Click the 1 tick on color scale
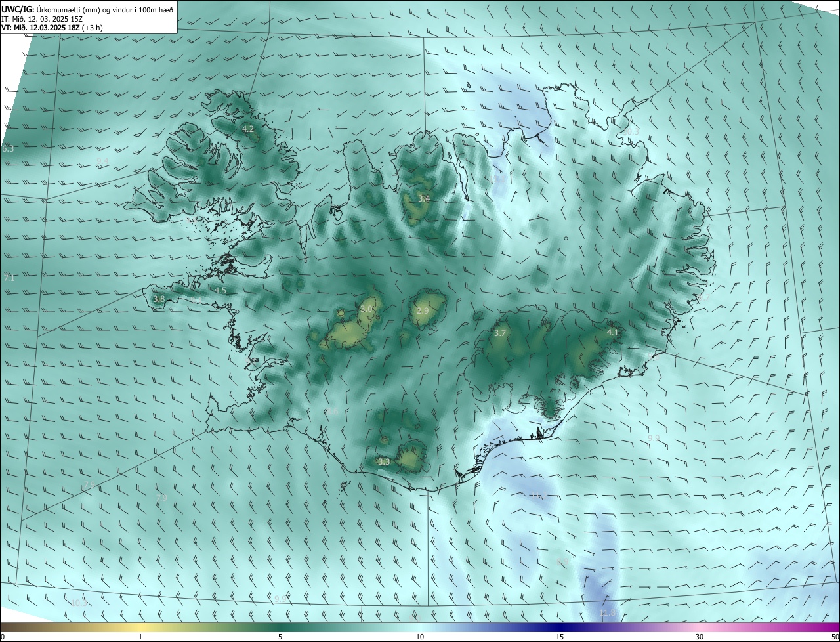Viewport: 840px width, 642px height. tap(140, 637)
